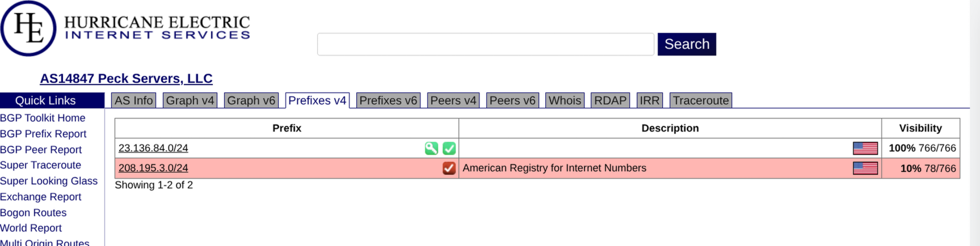980x246 pixels.
Task: Switch to the Prefixes v6 tab
Action: (388, 100)
